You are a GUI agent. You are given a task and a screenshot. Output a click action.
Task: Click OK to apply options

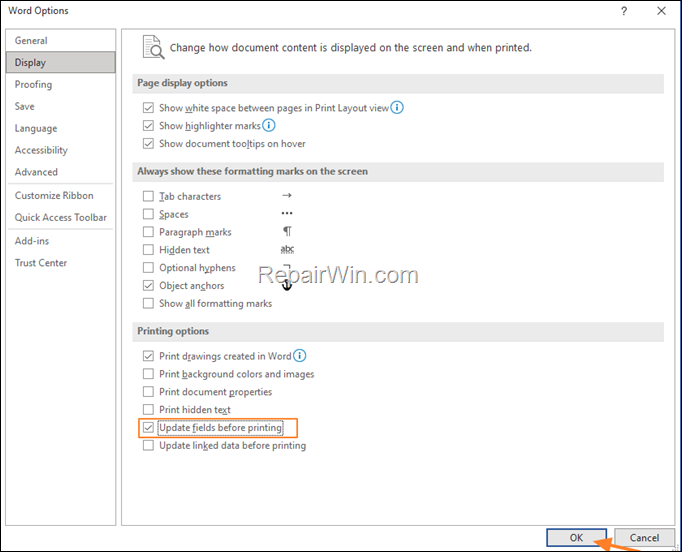(576, 538)
